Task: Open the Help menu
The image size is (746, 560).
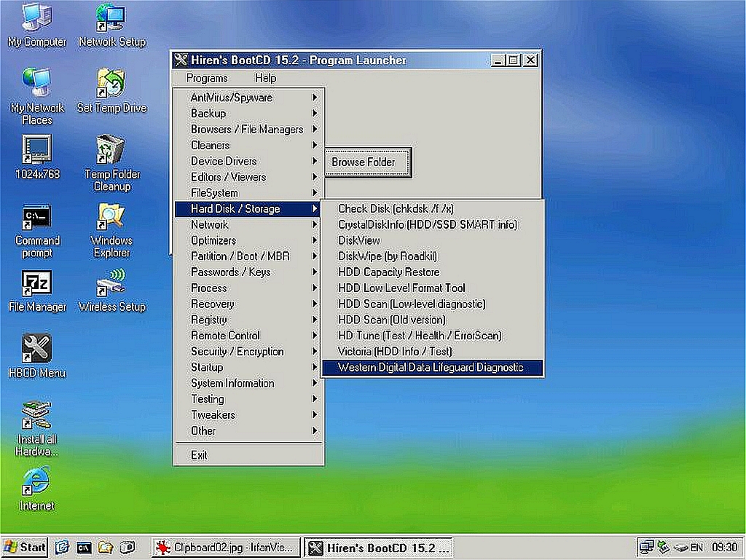Action: tap(265, 78)
